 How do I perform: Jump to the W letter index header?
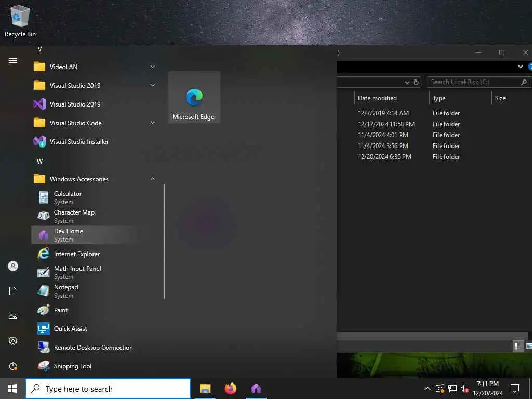point(39,161)
